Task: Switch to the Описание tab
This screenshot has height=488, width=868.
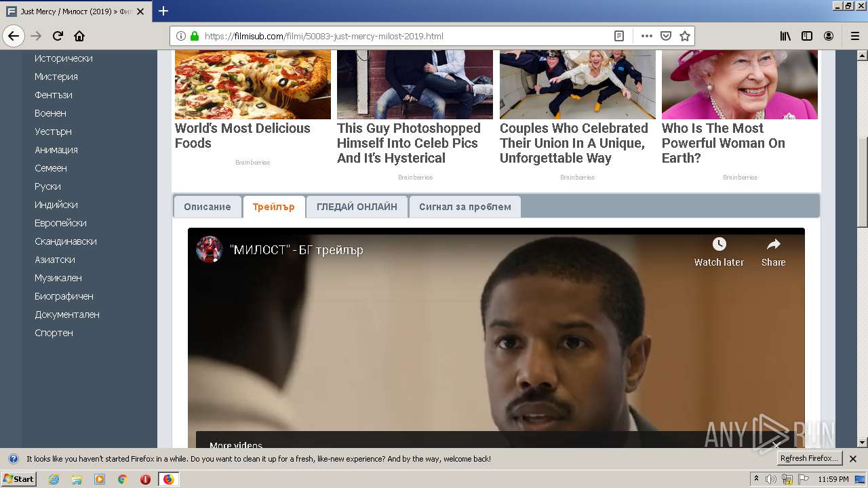Action: pos(208,207)
